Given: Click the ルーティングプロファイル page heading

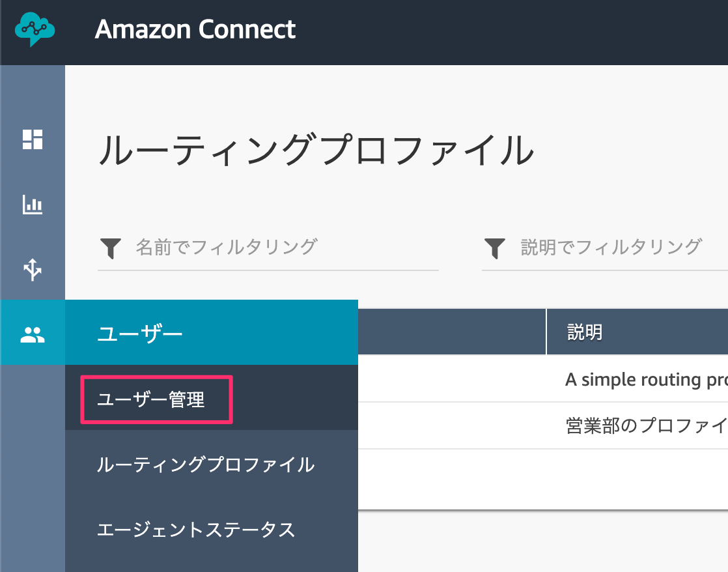Looking at the screenshot, I should pyautogui.click(x=316, y=150).
